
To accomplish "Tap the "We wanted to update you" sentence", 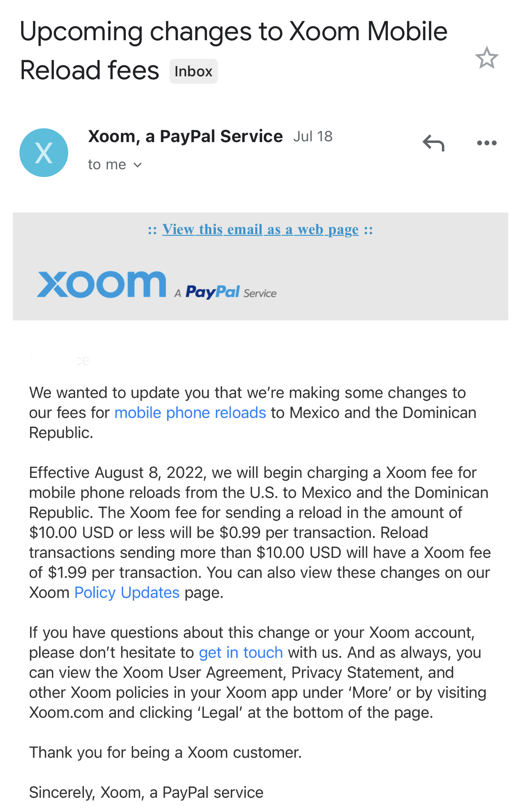I will (253, 412).
